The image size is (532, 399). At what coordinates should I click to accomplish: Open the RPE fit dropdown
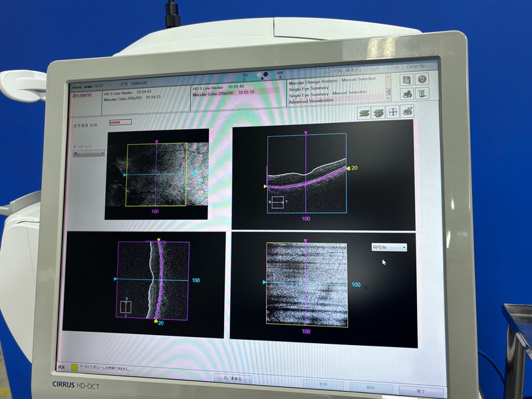click(x=389, y=247)
